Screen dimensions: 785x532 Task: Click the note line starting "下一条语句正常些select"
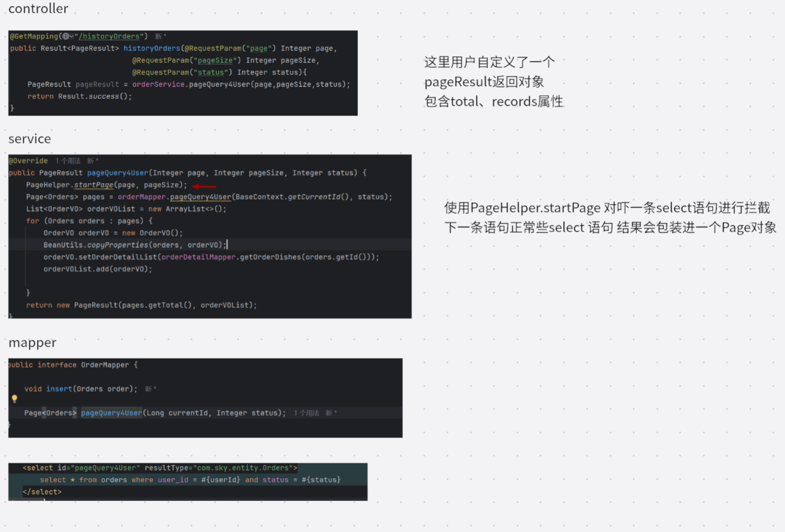tap(610, 227)
